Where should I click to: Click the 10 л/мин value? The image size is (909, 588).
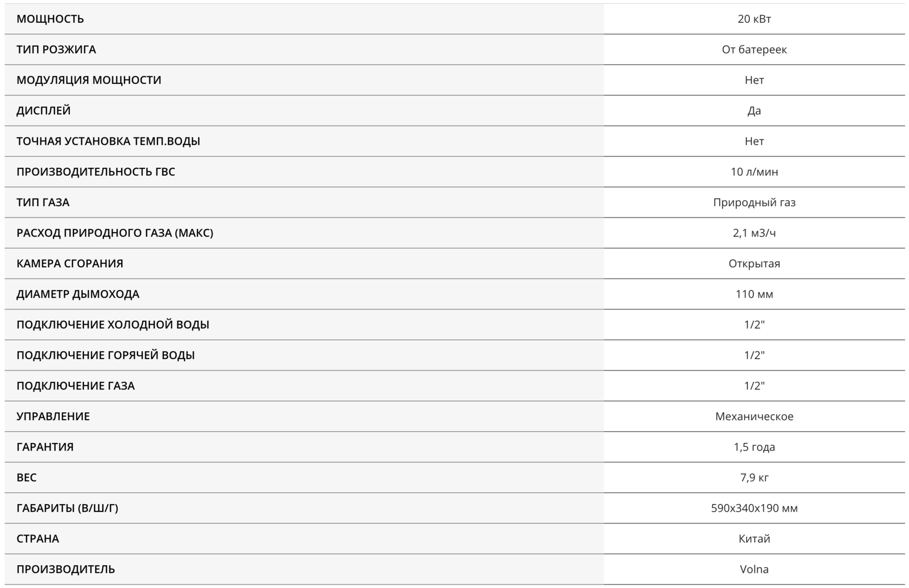click(x=754, y=171)
